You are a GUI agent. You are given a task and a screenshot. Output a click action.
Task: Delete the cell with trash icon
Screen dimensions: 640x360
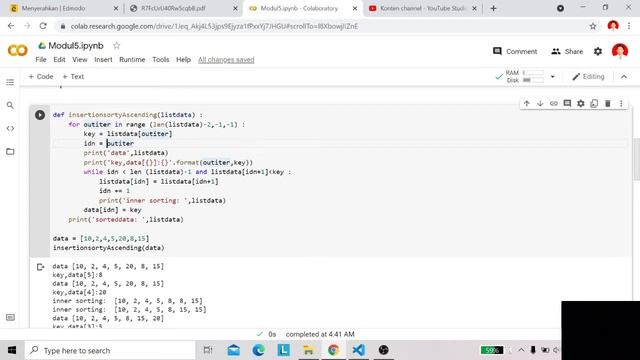(x=607, y=104)
